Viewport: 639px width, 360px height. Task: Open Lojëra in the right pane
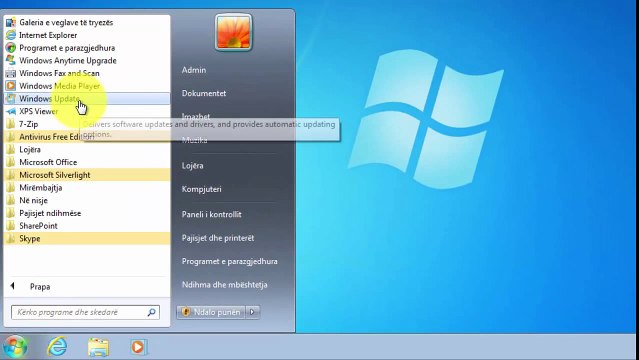(x=192, y=166)
